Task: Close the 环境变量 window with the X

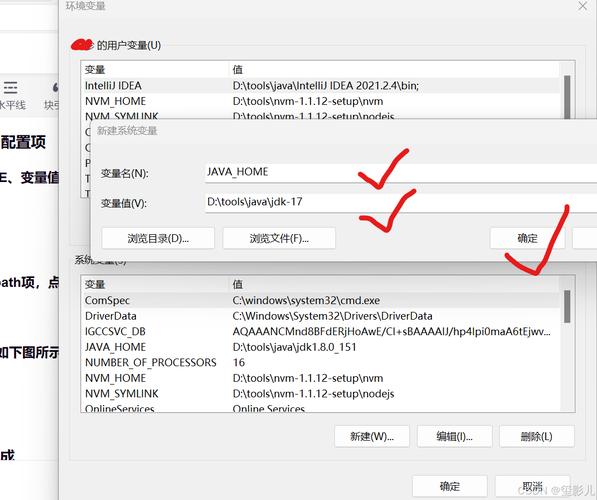Action: pos(583,6)
